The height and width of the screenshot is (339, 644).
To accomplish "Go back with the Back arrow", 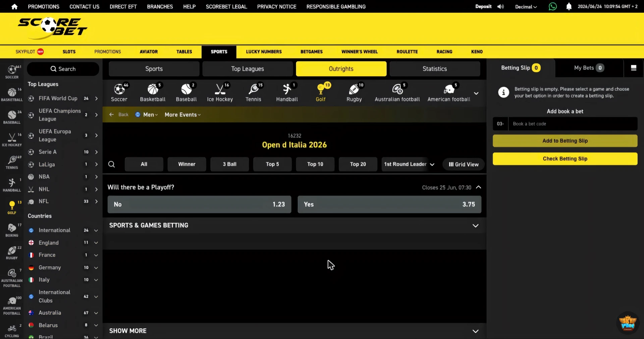I will pyautogui.click(x=119, y=115).
